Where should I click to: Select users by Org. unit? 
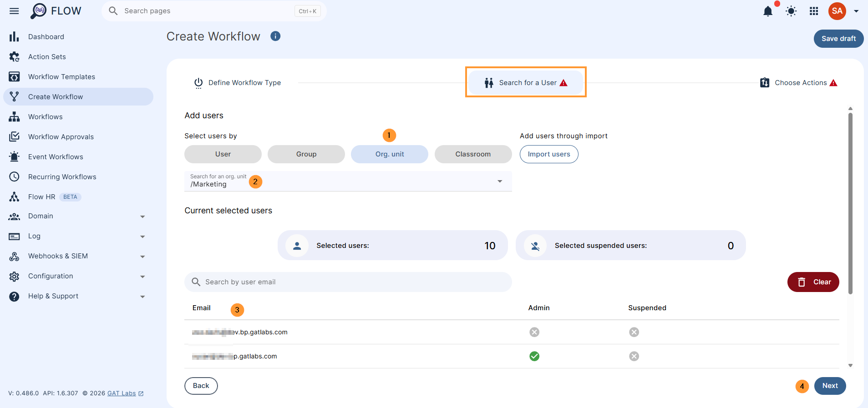390,154
